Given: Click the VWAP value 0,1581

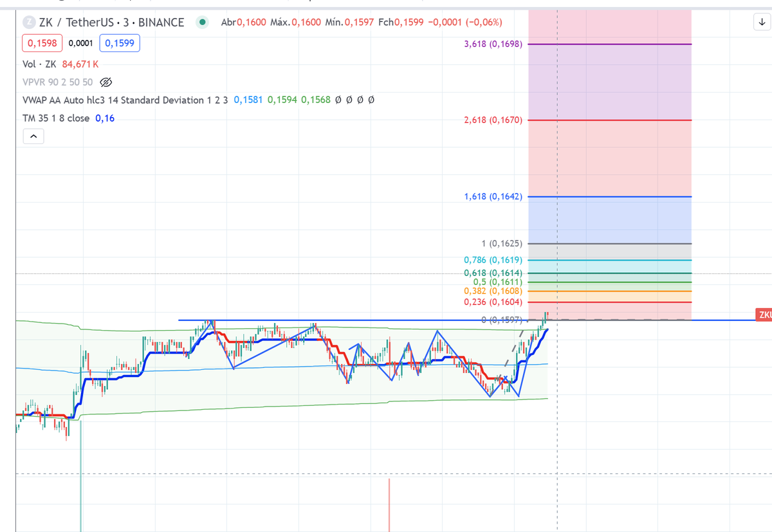Looking at the screenshot, I should 248,100.
